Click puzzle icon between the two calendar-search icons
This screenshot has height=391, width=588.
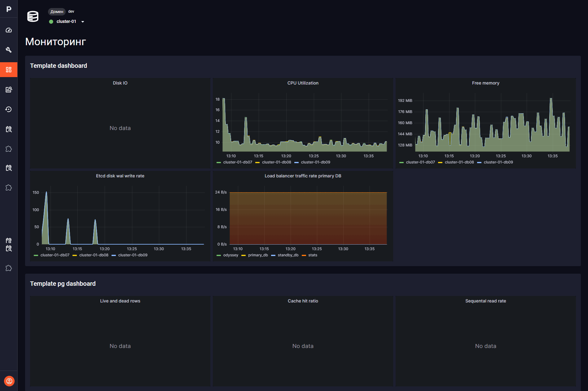coord(9,149)
